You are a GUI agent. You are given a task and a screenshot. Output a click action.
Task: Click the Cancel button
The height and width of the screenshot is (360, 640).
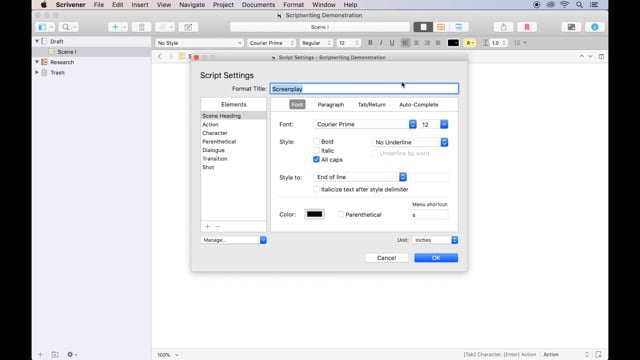[x=387, y=258]
